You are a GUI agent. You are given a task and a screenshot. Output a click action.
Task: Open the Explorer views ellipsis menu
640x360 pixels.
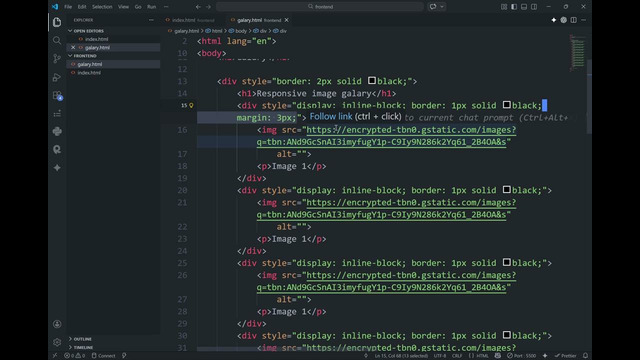click(151, 20)
